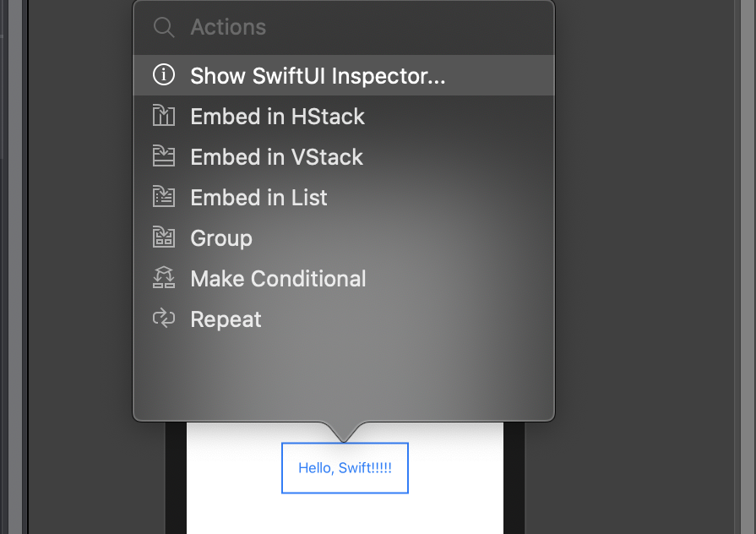Image resolution: width=756 pixels, height=534 pixels.
Task: Select the Repeat action label
Action: (x=226, y=319)
